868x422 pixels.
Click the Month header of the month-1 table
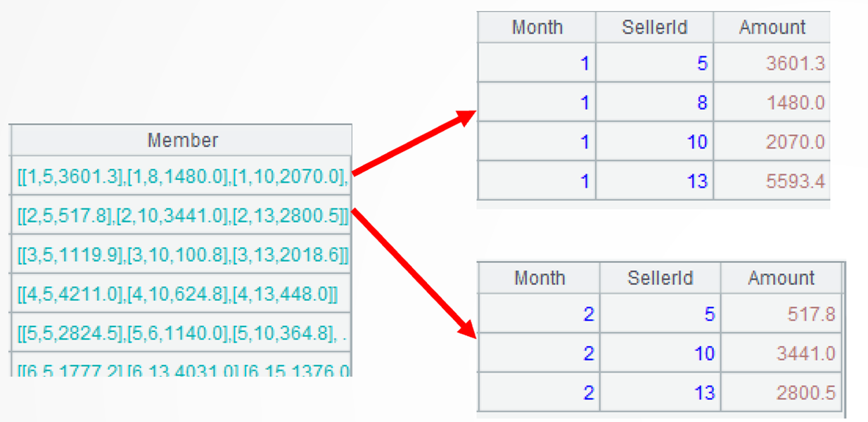[537, 27]
